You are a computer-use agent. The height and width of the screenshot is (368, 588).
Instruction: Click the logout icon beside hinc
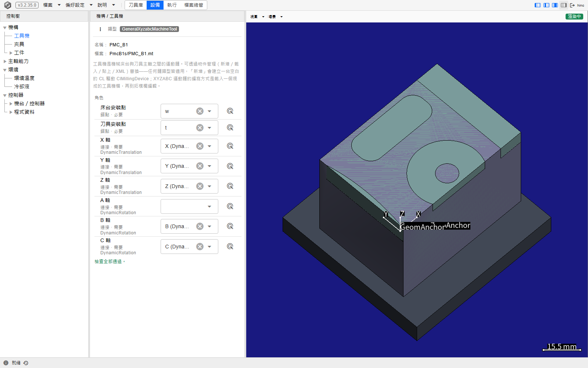point(572,5)
